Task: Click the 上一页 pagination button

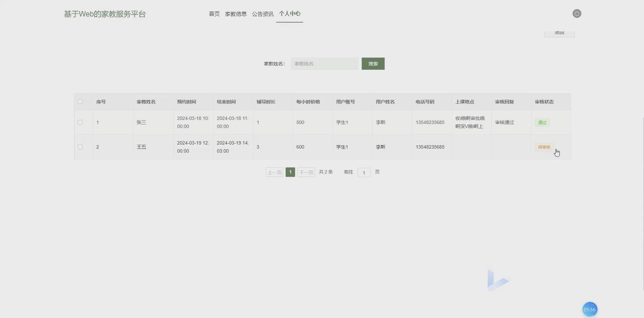Action: tap(274, 172)
